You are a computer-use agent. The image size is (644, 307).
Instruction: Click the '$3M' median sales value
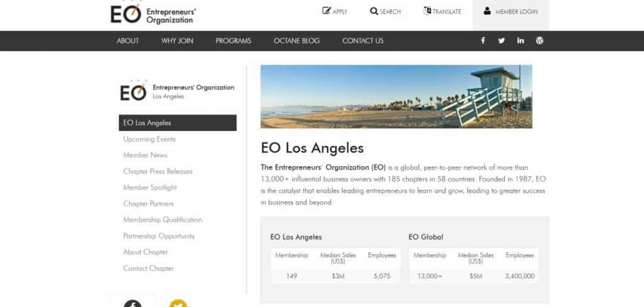pyautogui.click(x=338, y=276)
